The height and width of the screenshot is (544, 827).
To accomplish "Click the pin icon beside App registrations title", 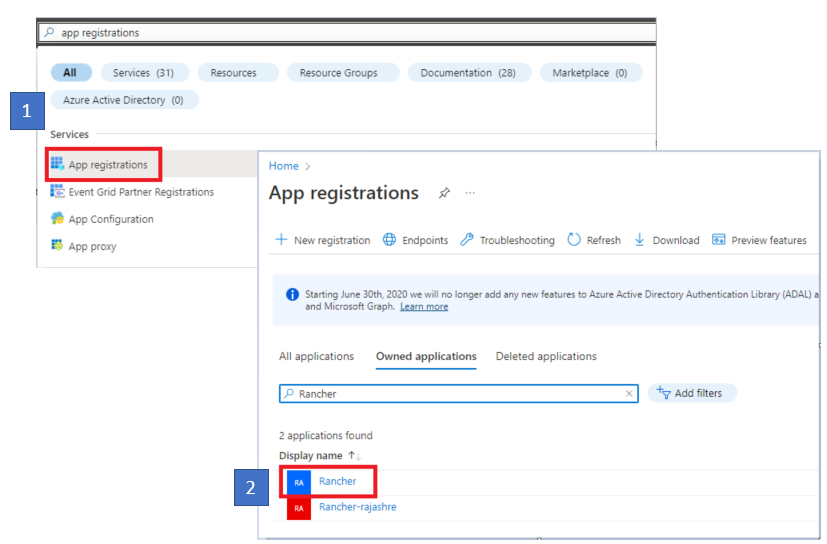I will click(x=444, y=193).
